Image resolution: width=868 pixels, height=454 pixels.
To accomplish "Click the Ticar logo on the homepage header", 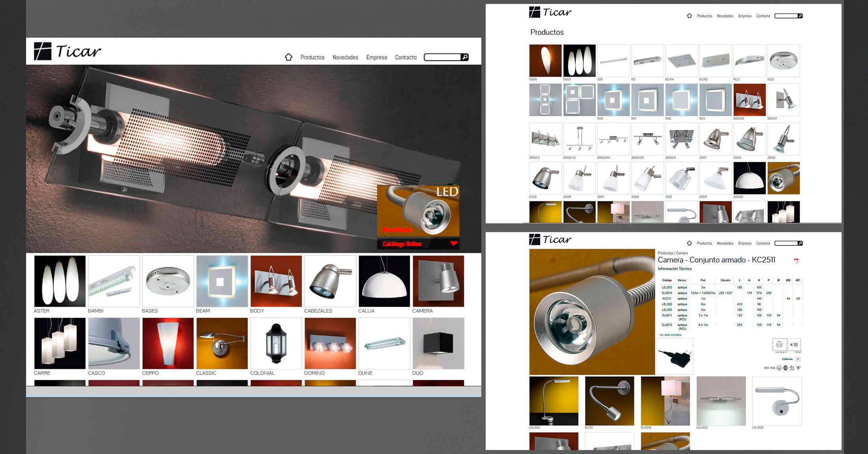I will 67,51.
